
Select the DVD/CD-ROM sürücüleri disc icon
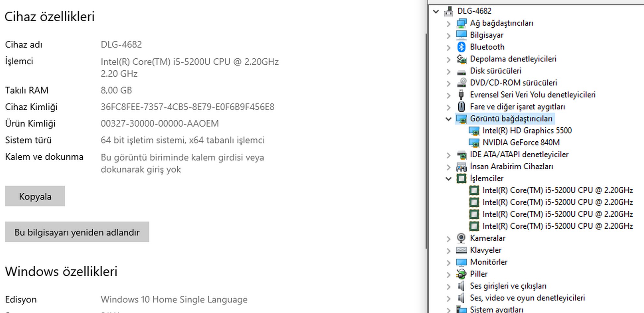point(461,83)
